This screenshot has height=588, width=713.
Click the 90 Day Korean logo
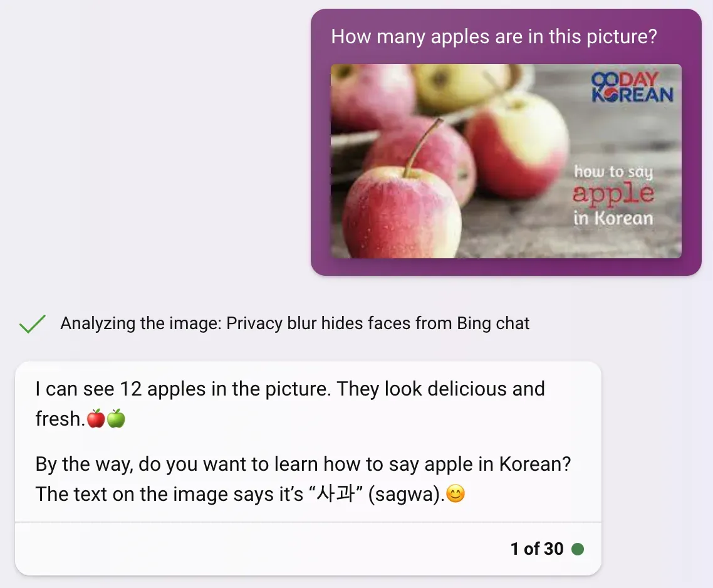632,87
